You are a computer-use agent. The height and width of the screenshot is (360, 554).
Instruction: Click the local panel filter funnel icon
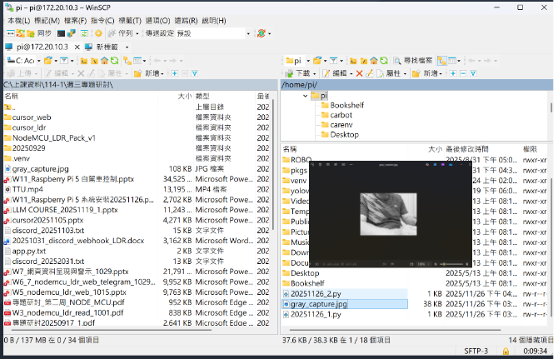(x=64, y=61)
